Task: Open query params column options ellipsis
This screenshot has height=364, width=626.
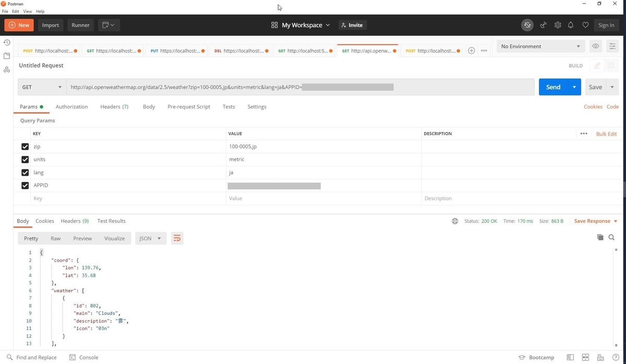Action: click(584, 134)
